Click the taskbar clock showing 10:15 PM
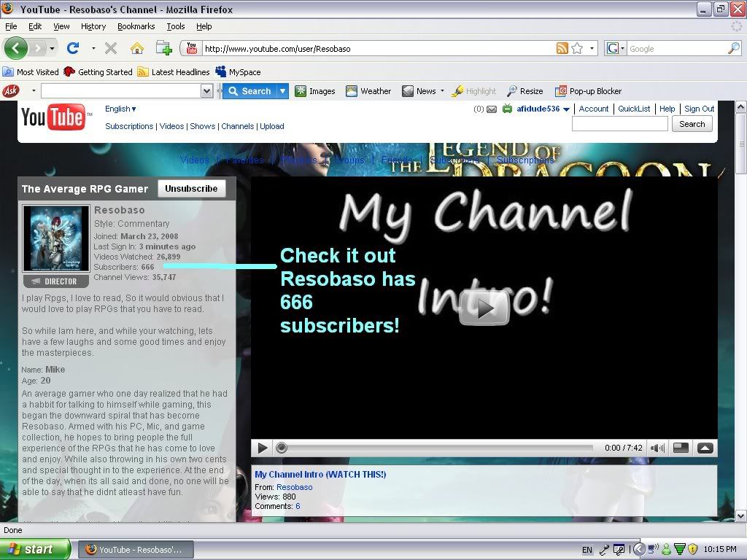The width and height of the screenshot is (747, 560). (x=720, y=550)
